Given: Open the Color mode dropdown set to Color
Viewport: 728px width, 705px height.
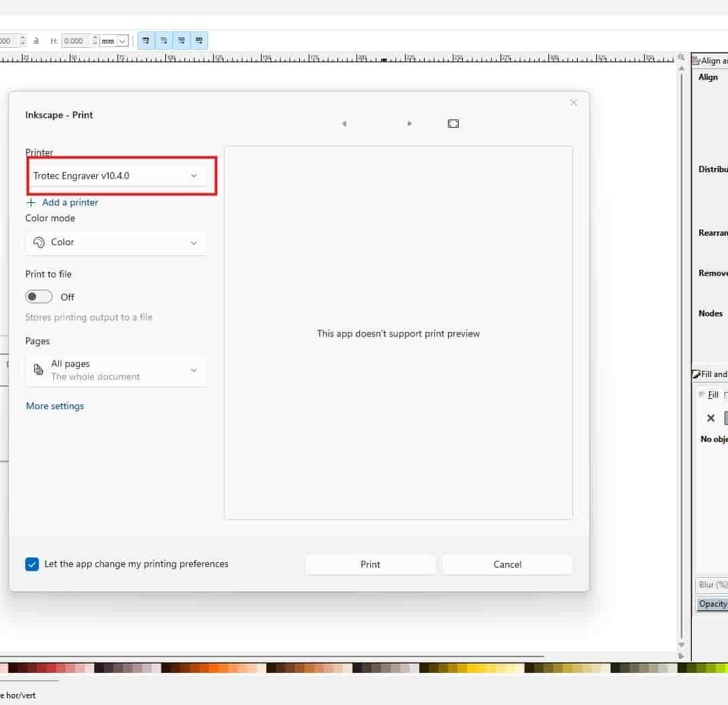Looking at the screenshot, I should (x=115, y=243).
